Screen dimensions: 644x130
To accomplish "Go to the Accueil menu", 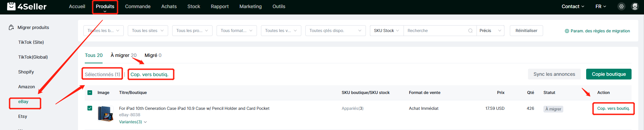I will coord(77,6).
